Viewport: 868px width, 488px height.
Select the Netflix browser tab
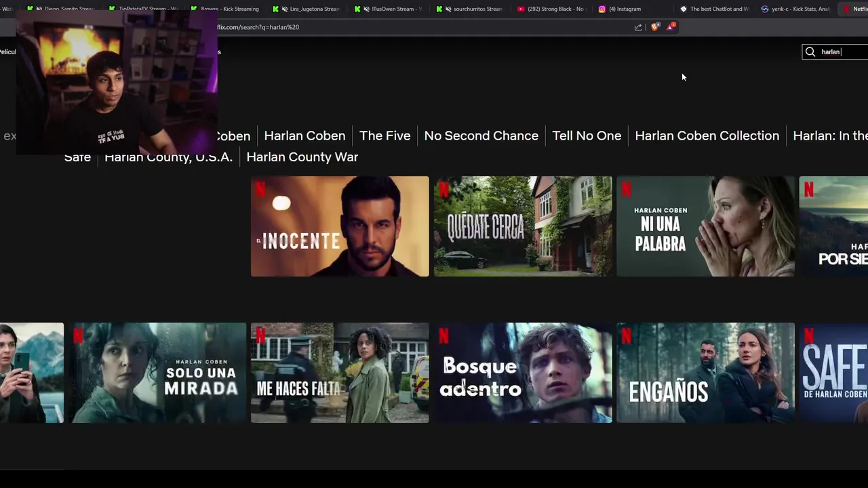854,9
